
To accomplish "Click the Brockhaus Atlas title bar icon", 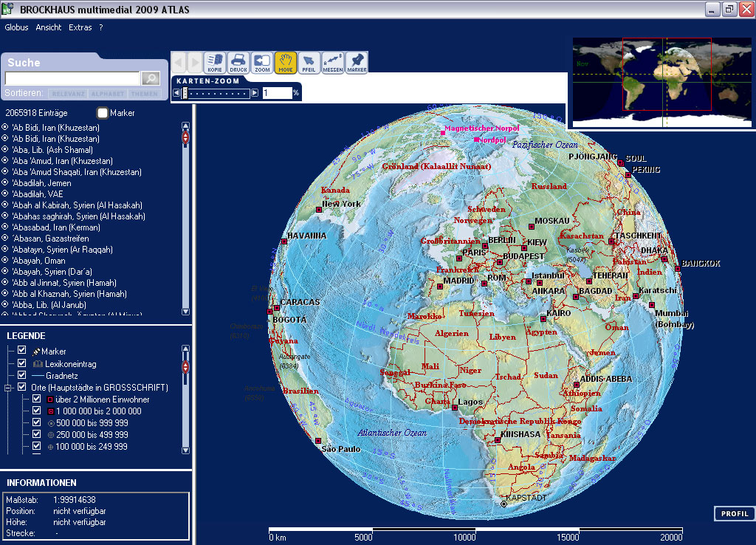I will coord(7,8).
